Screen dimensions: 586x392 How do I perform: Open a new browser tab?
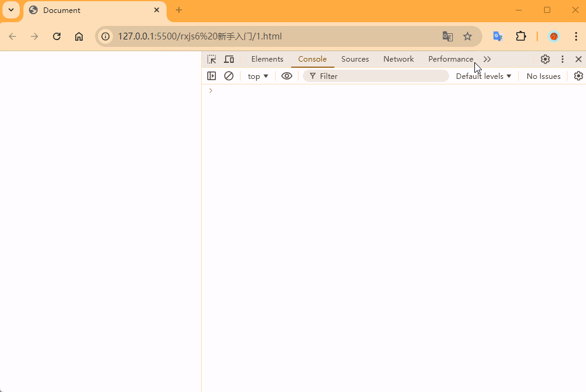click(179, 10)
